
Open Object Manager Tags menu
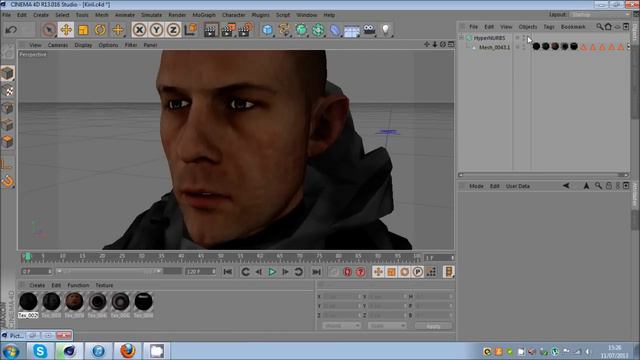point(549,27)
